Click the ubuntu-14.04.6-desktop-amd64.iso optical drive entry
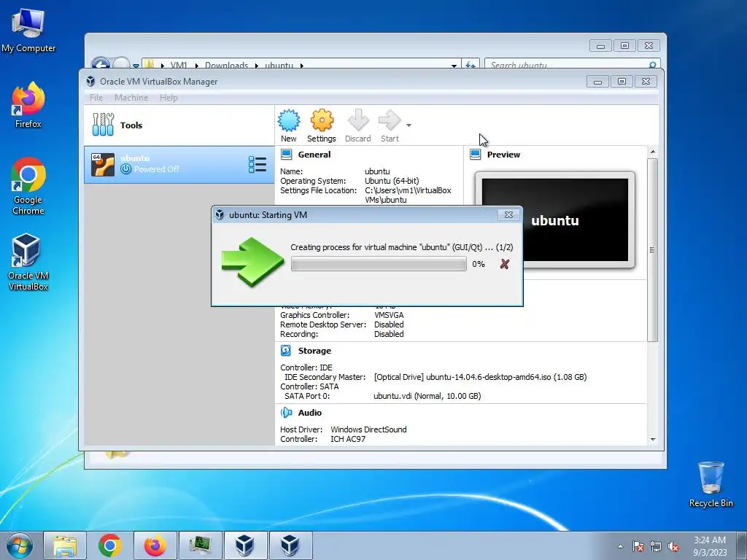Screen dimensions: 747x560 [x=480, y=377]
